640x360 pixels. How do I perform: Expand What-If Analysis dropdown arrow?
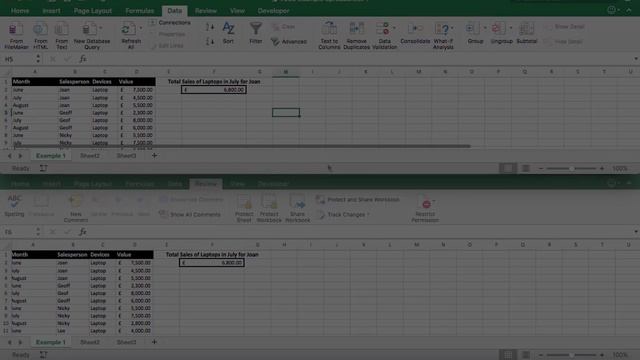click(x=452, y=28)
